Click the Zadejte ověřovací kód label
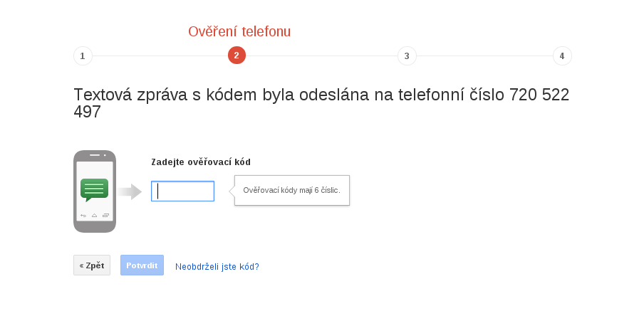This screenshot has width=644, height=316. [x=201, y=162]
